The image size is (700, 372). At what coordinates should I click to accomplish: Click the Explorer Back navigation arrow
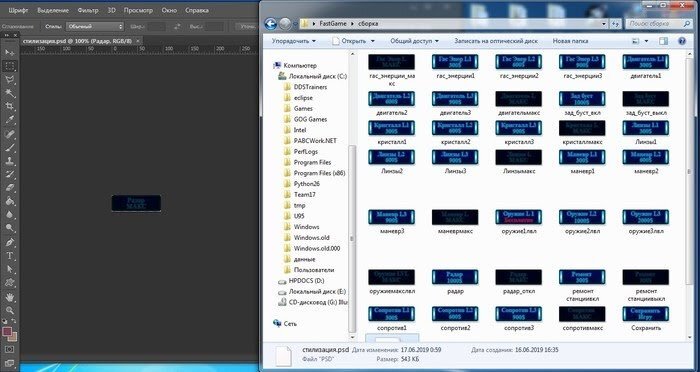point(271,24)
